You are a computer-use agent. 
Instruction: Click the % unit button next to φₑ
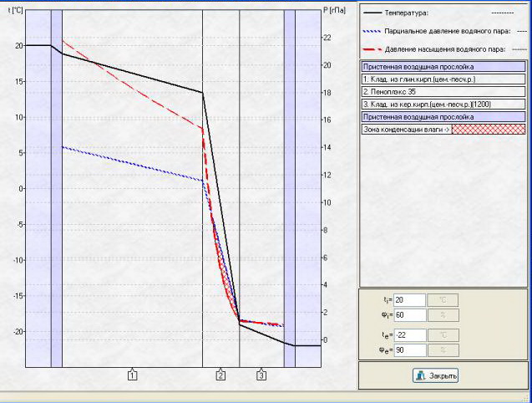tap(443, 350)
